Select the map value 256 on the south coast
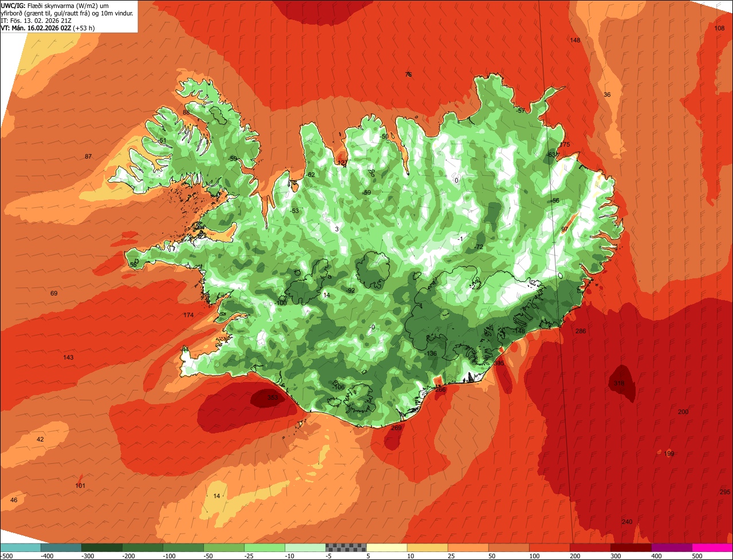The height and width of the screenshot is (560, 733). click(x=440, y=389)
